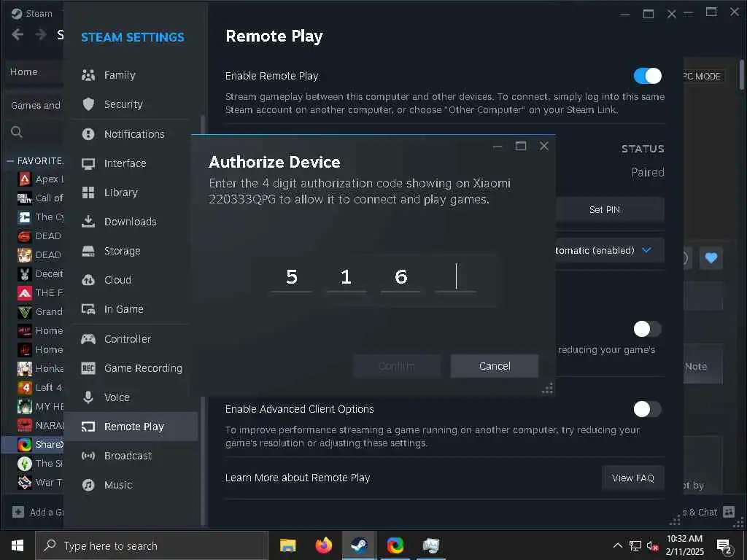Open Storage settings label
747x560 pixels.
point(123,251)
